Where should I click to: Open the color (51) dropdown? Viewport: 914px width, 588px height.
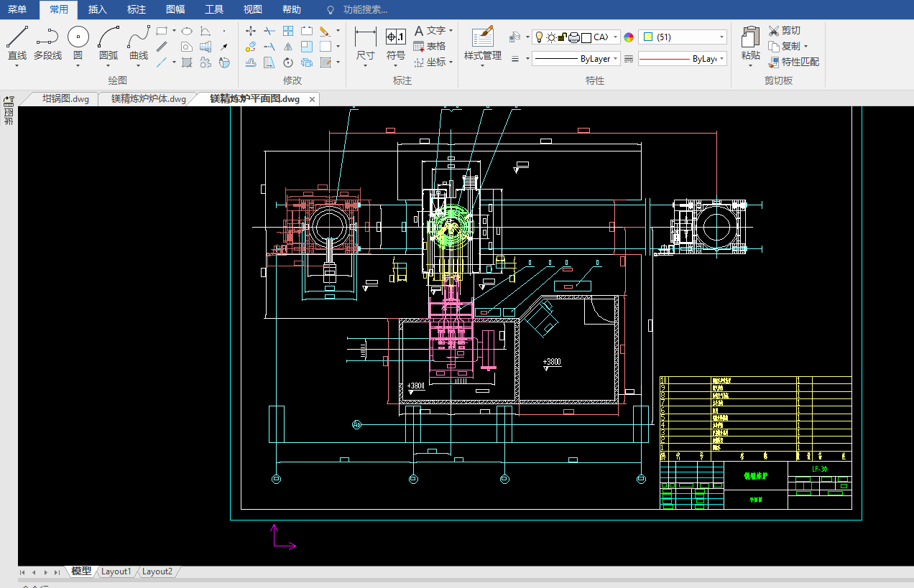721,37
